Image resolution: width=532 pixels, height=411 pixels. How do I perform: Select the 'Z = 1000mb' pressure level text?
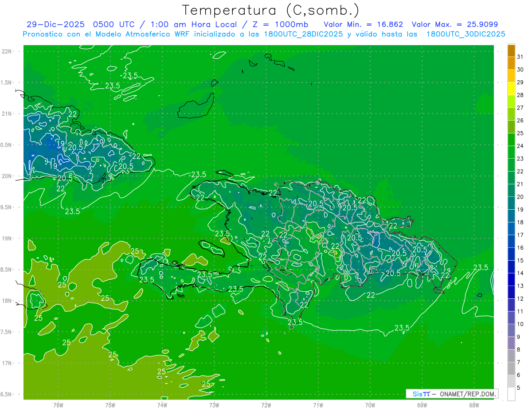pyautogui.click(x=280, y=24)
